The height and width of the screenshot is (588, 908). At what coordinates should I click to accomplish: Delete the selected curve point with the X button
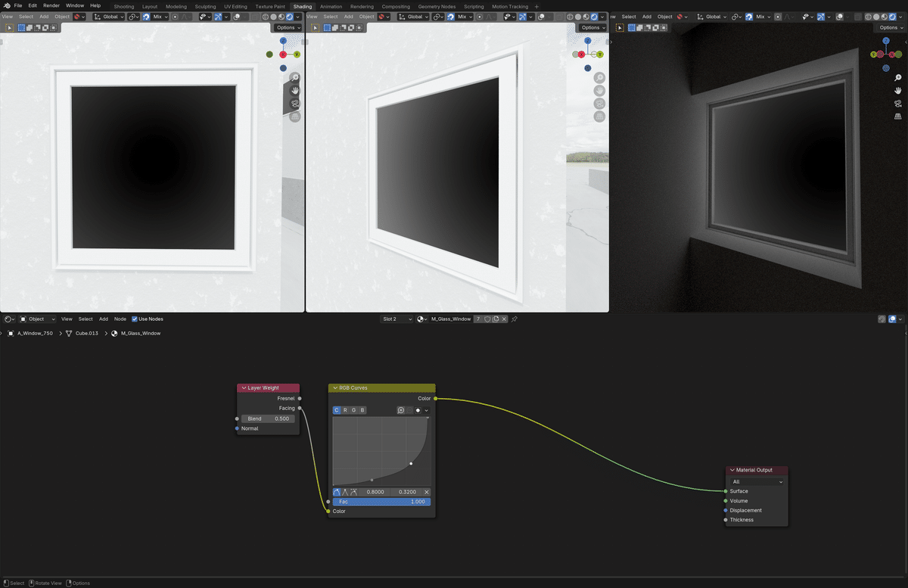point(427,492)
